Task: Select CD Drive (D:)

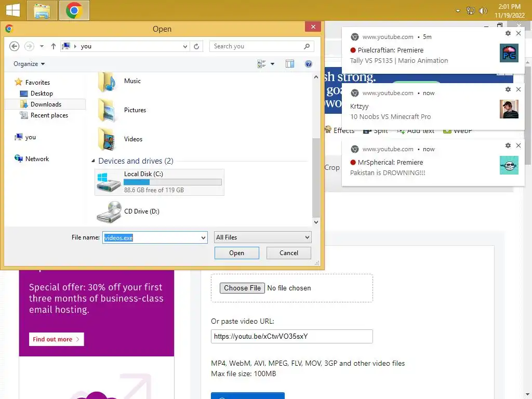Action: pos(128,212)
